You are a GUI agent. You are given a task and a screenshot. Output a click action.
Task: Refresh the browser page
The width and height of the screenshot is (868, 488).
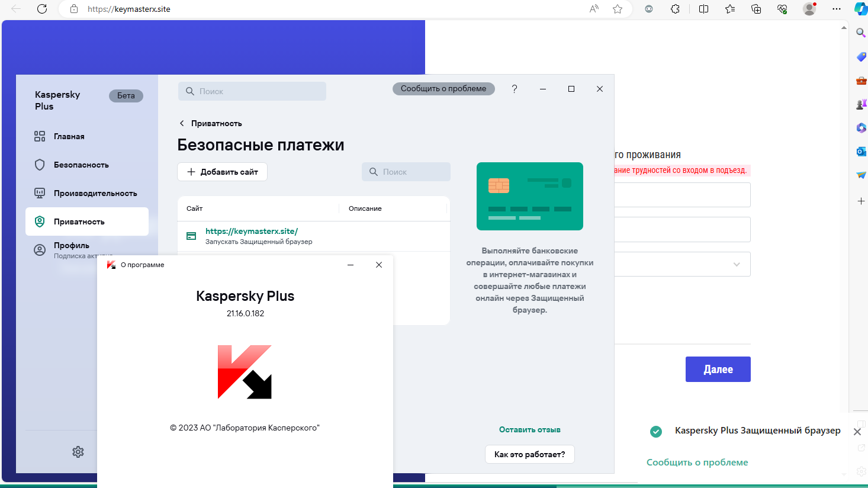42,9
